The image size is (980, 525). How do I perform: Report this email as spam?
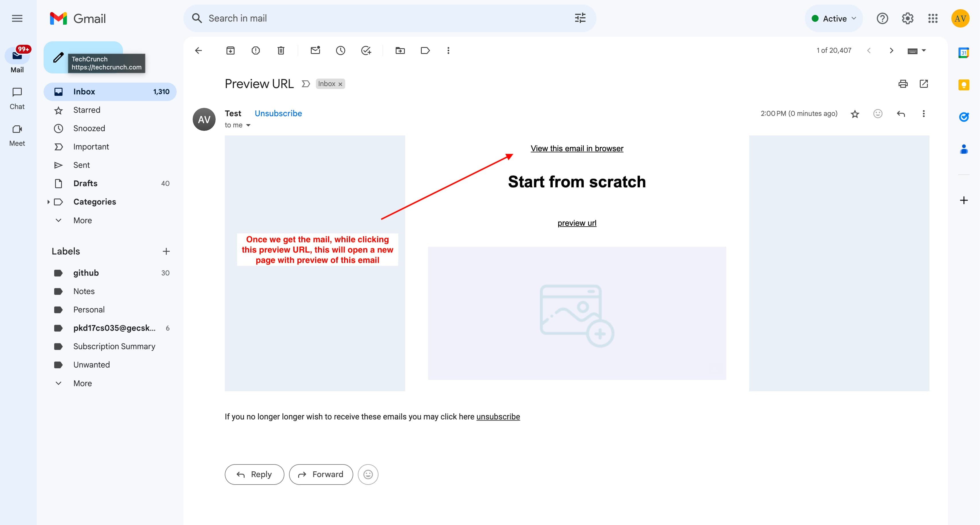click(x=256, y=50)
